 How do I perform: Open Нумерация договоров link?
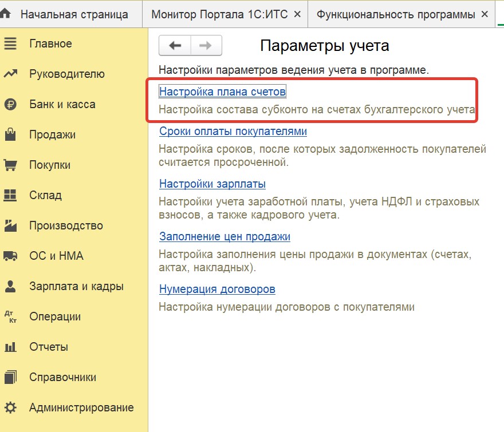[x=217, y=289]
